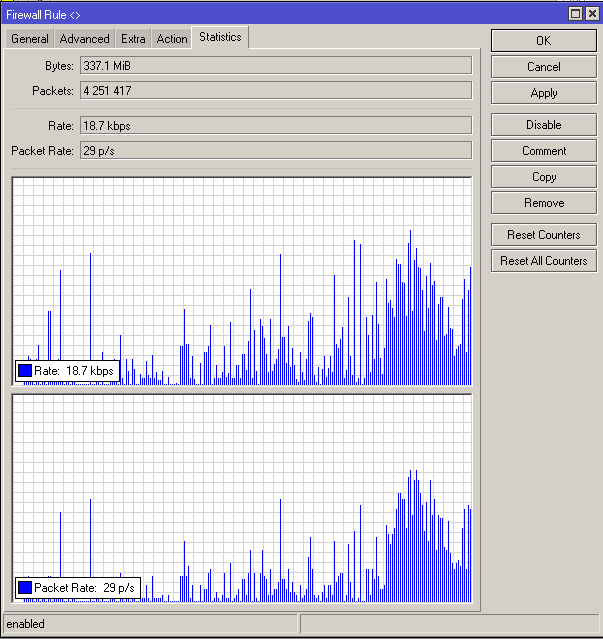This screenshot has height=639, width=603.
Task: Apply the firewall rule changes
Action: click(543, 93)
